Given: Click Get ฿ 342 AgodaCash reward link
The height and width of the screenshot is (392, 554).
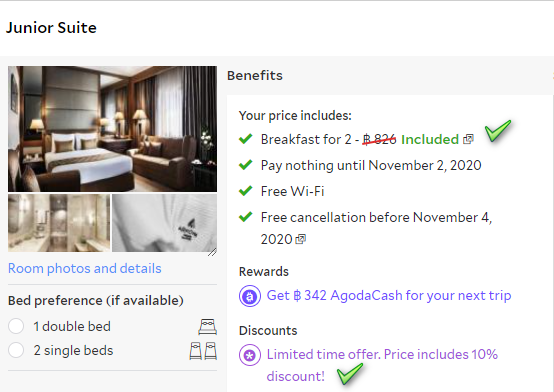Looking at the screenshot, I should [x=389, y=296].
